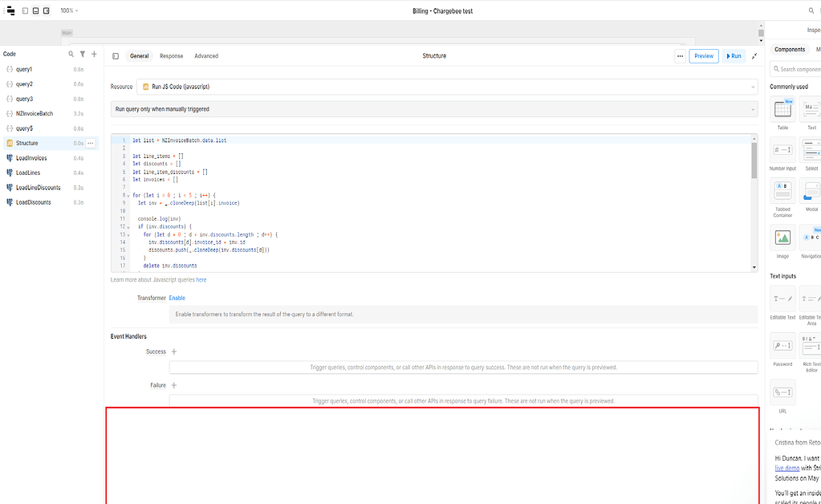Switch to the Advanced tab

coord(206,56)
